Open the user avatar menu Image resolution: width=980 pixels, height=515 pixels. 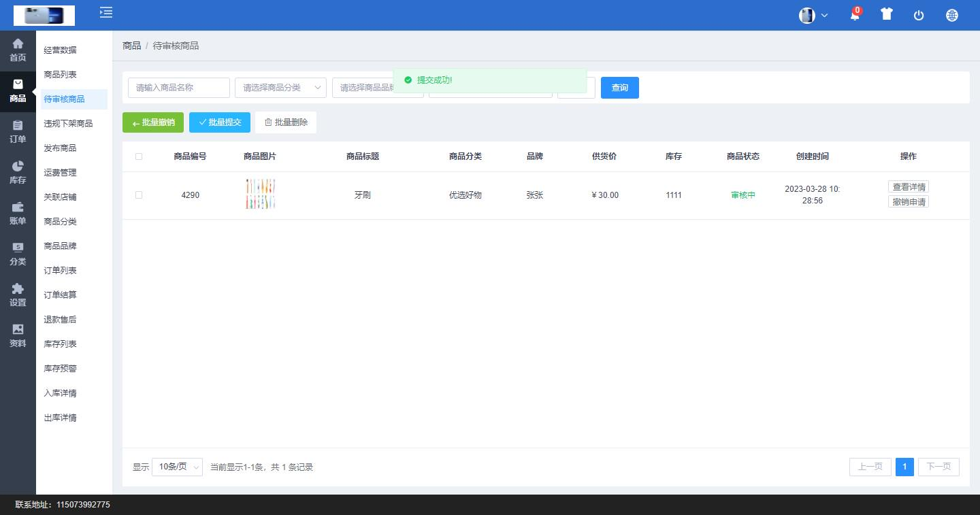(813, 15)
